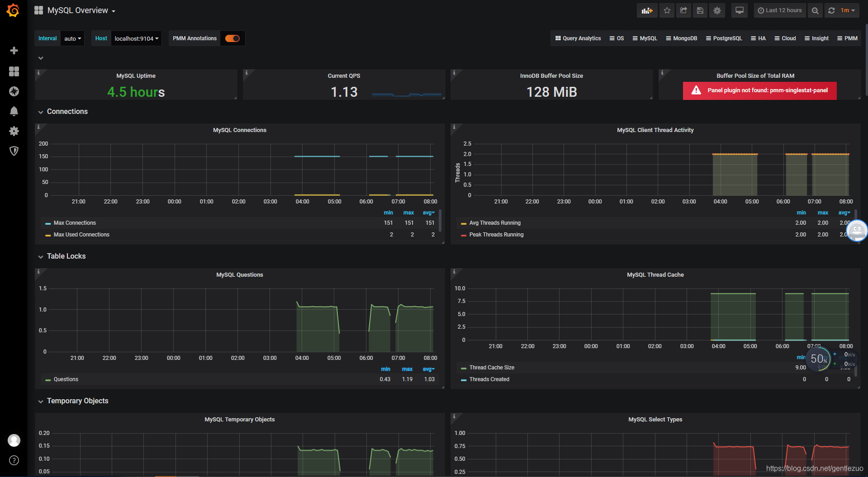Open MySQL Temporary Objects panel title menu

240,420
